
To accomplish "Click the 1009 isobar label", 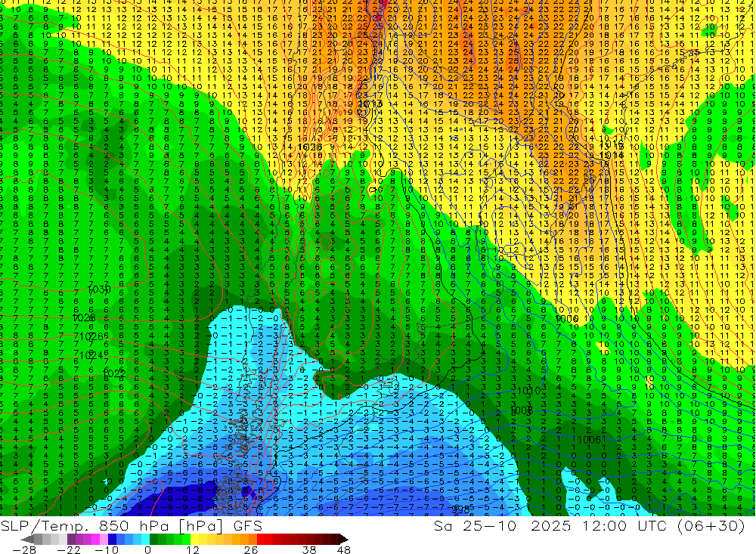I will coord(566,319).
